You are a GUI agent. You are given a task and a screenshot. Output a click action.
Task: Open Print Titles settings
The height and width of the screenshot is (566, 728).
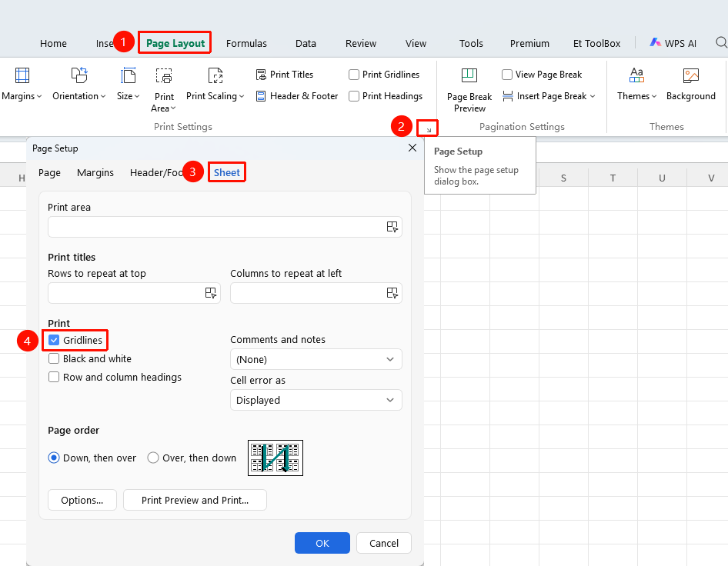click(285, 75)
